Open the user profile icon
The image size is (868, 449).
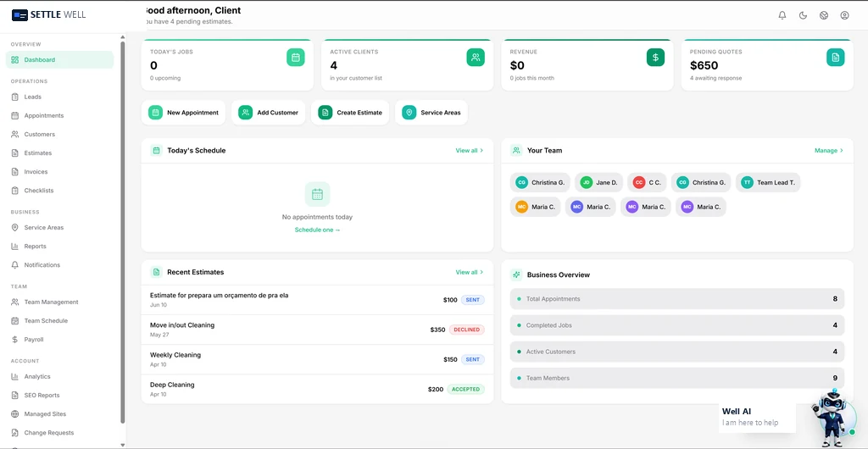coord(845,15)
